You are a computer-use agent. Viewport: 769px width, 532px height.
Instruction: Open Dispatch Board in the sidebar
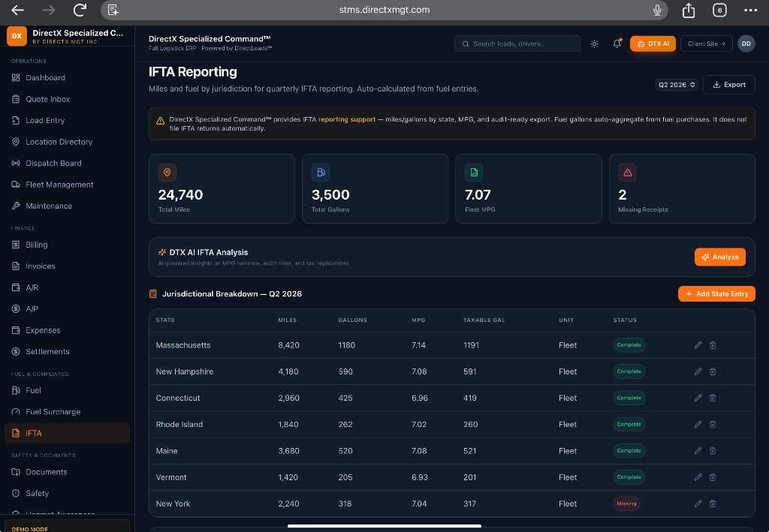point(67,163)
